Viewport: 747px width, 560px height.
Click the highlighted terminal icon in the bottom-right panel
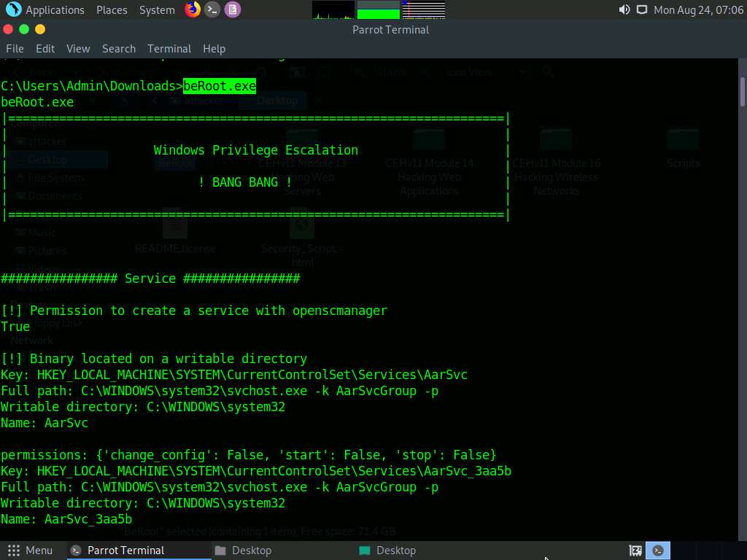[x=658, y=551]
